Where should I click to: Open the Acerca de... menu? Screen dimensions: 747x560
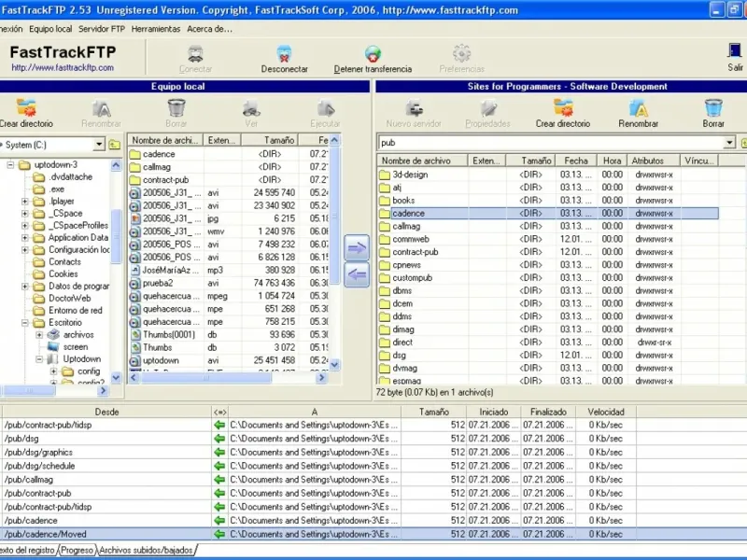coord(209,29)
